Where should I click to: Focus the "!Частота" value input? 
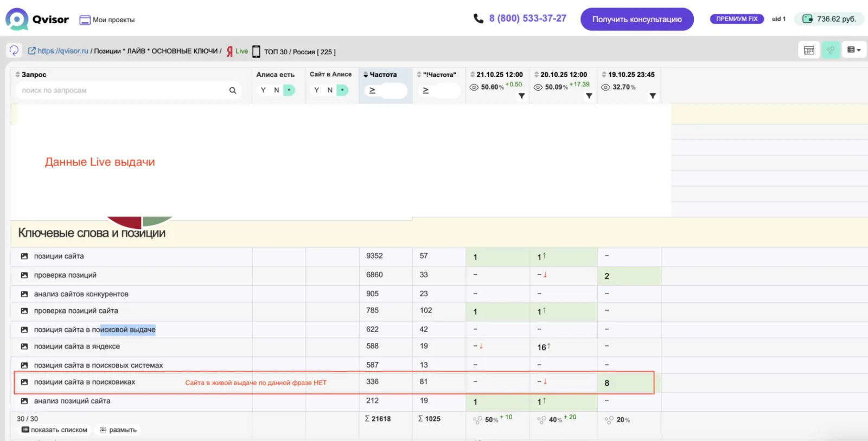pos(446,91)
